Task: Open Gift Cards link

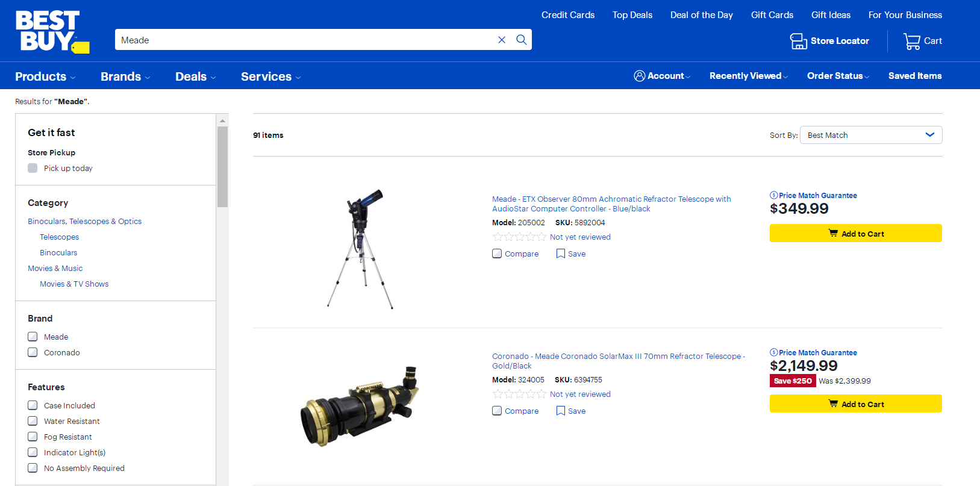Action: click(x=772, y=15)
